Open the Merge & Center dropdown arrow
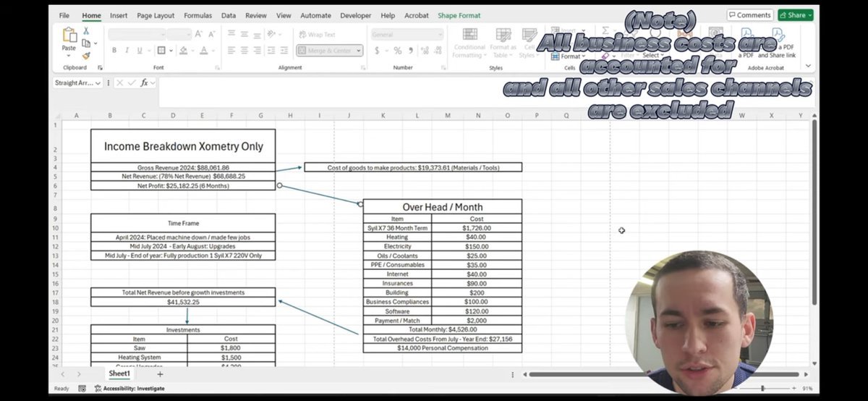Viewport: 868px width, 401px height. 358,51
